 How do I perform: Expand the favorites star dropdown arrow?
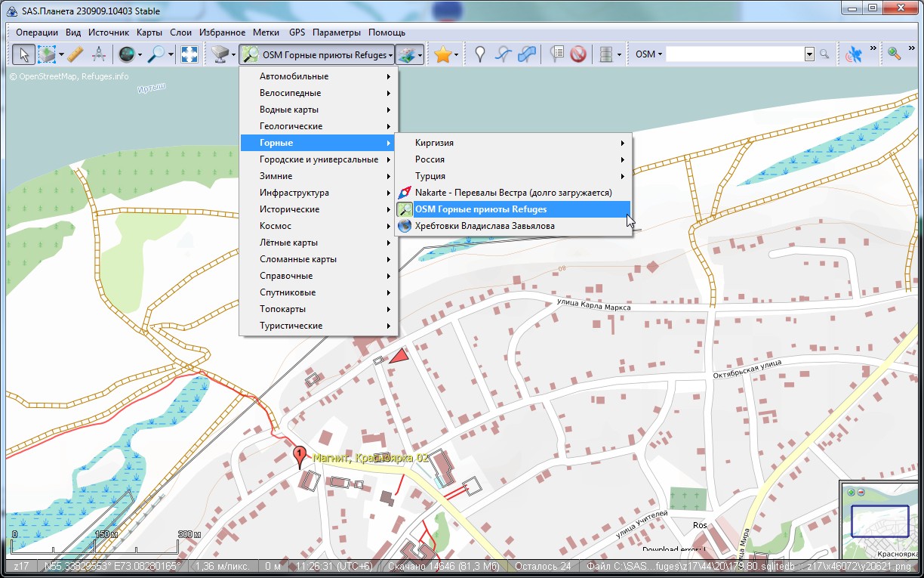point(457,54)
